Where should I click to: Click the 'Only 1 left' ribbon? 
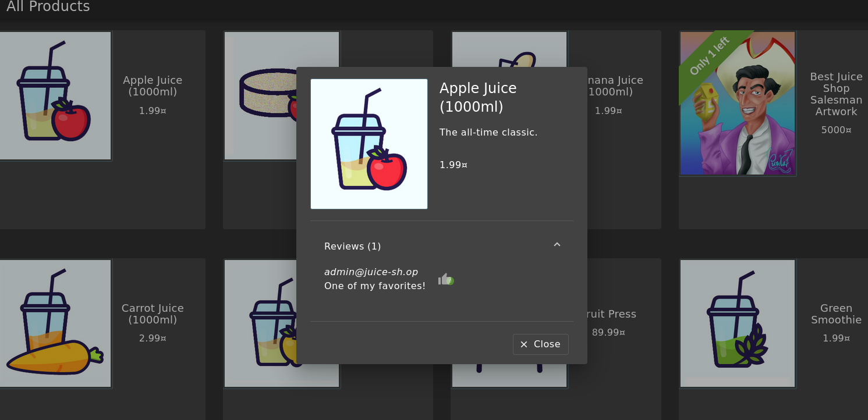(710, 56)
